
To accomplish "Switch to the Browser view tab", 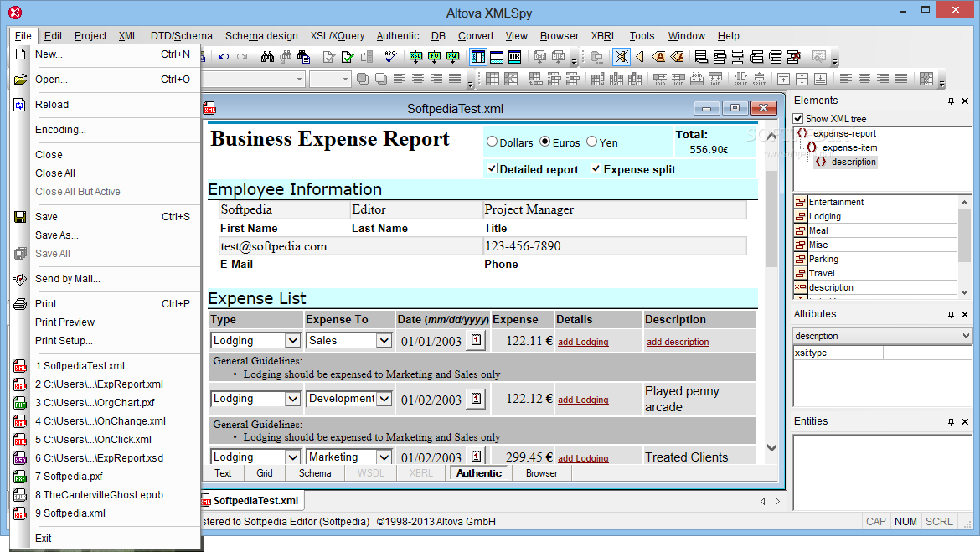I will click(x=542, y=473).
